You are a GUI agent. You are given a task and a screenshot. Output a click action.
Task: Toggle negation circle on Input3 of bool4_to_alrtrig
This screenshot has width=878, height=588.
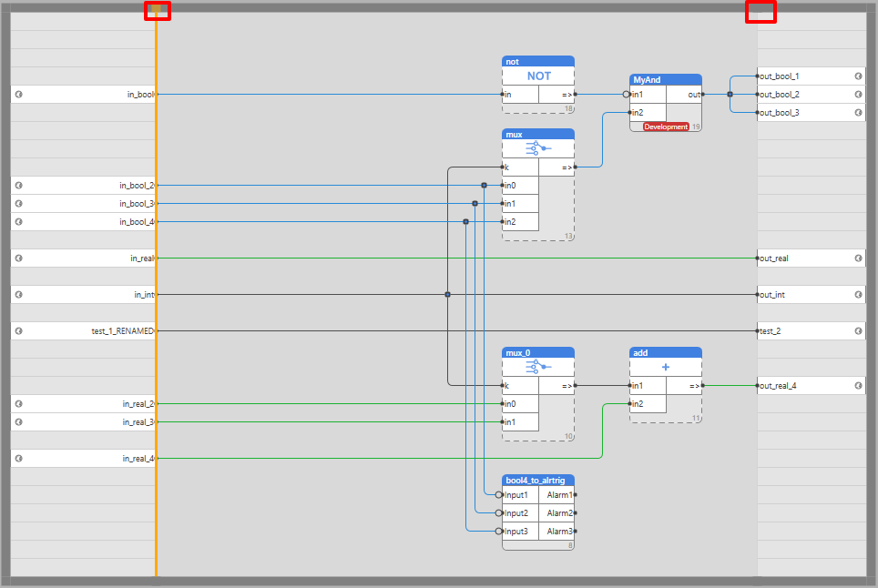498,531
